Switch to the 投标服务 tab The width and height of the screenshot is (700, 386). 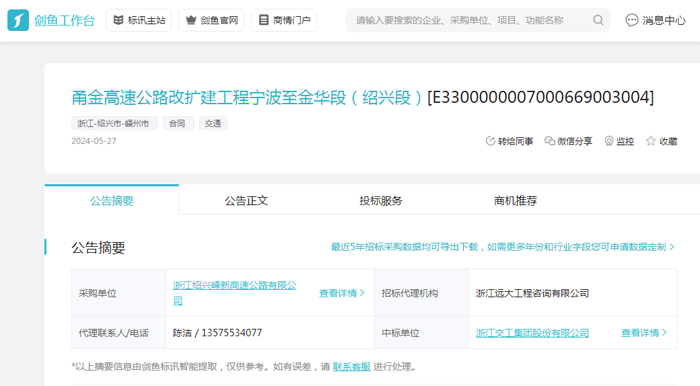click(381, 200)
